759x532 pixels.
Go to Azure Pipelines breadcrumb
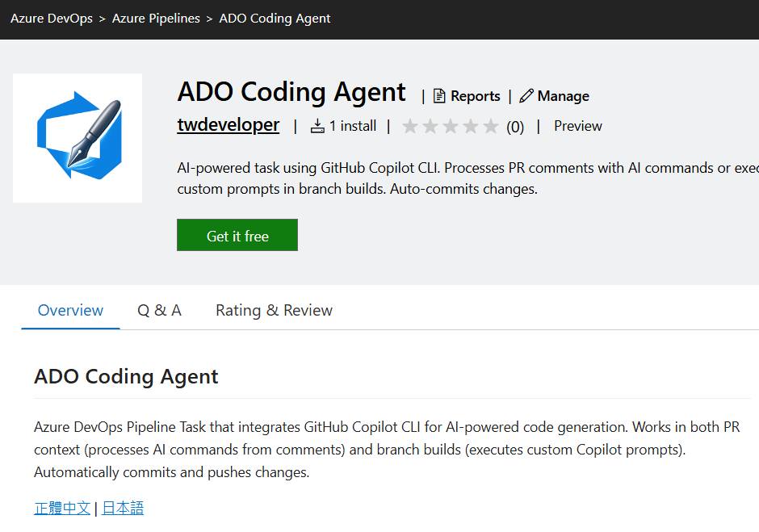[x=156, y=19]
